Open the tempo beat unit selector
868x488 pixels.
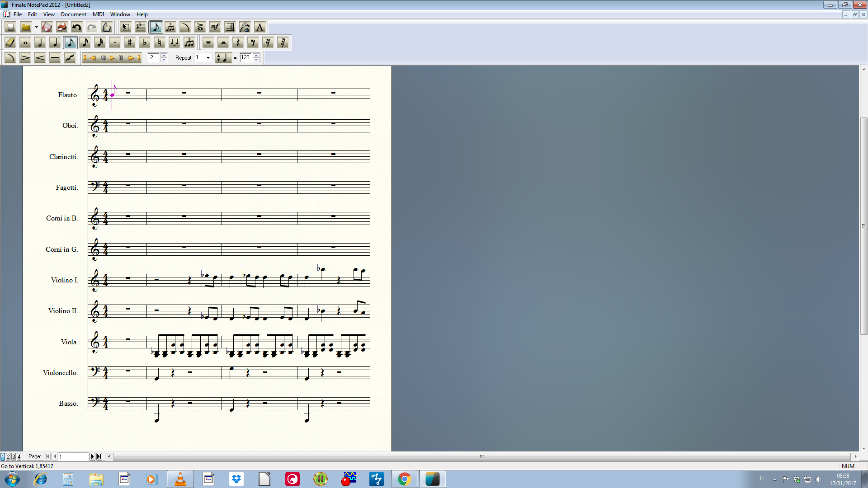click(223, 58)
